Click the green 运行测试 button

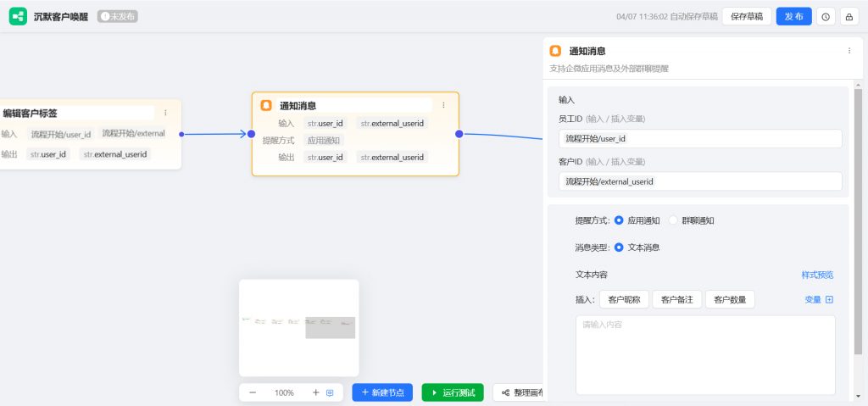click(x=453, y=392)
